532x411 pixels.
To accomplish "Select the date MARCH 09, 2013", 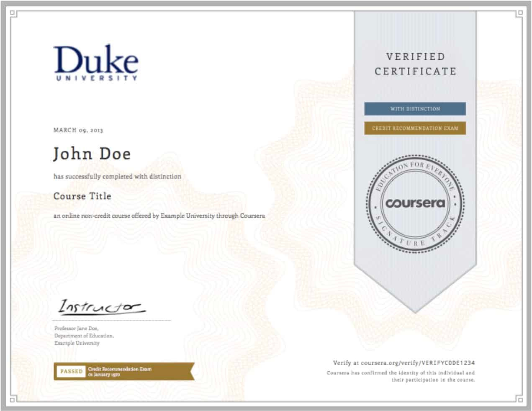I will coord(78,130).
